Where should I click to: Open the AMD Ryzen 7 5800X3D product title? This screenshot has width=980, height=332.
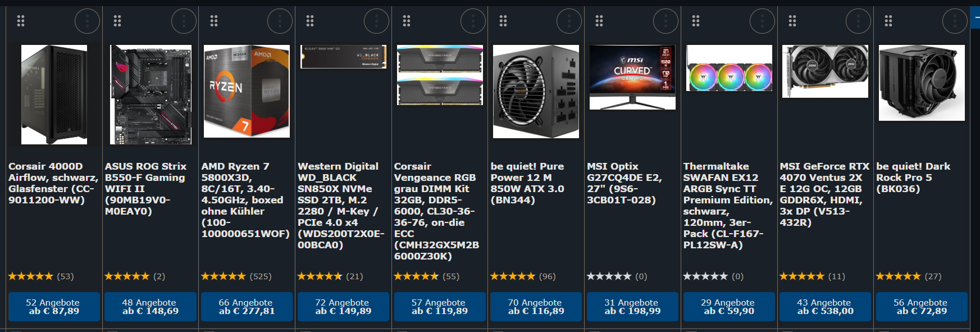pyautogui.click(x=245, y=200)
